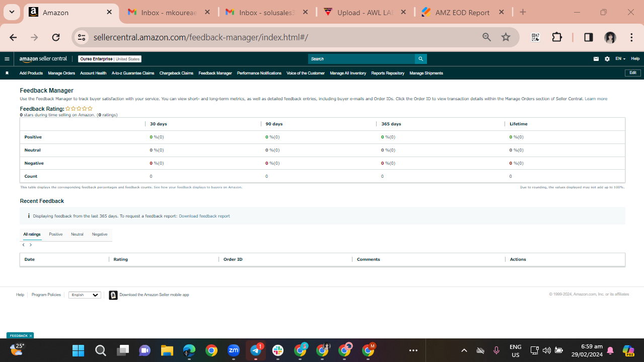The image size is (644, 362).
Task: Open the settings gear icon
Action: pos(607,59)
